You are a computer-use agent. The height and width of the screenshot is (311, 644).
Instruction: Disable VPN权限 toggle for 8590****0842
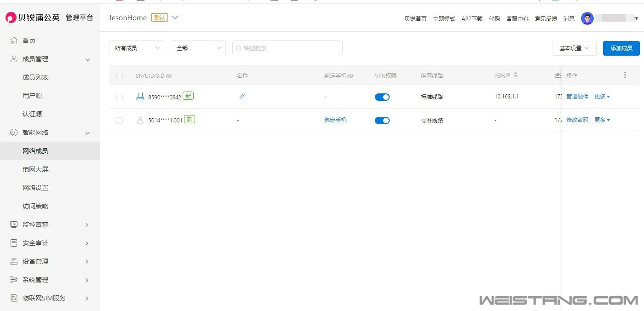[x=382, y=97]
